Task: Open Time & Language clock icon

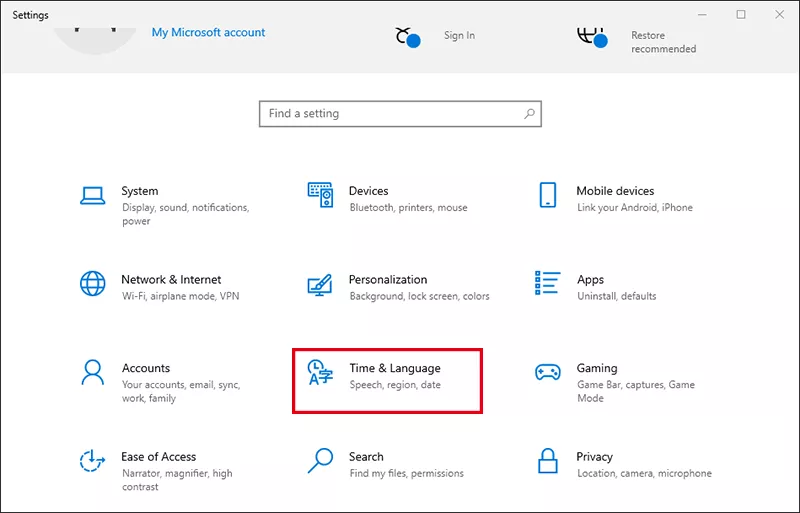Action: [320, 372]
